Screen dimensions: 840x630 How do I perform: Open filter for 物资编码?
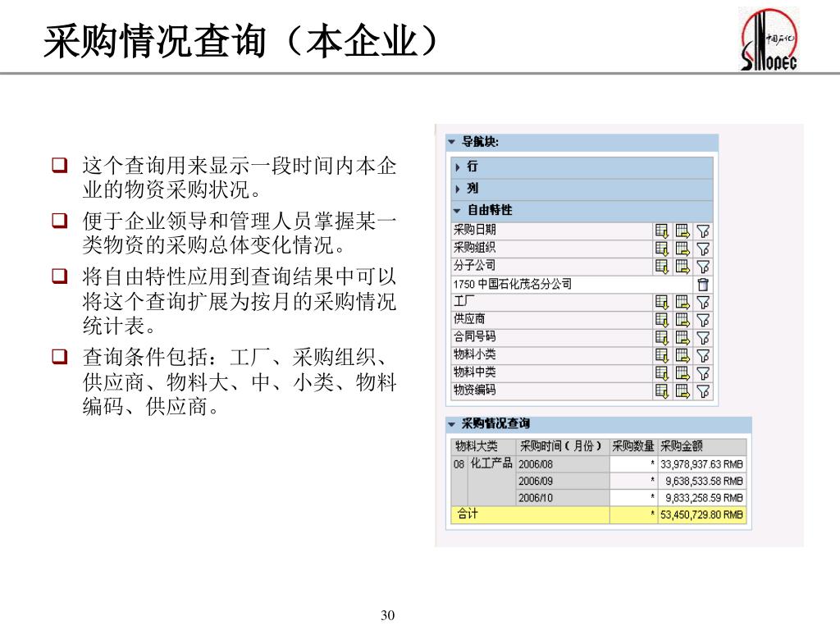point(703,390)
